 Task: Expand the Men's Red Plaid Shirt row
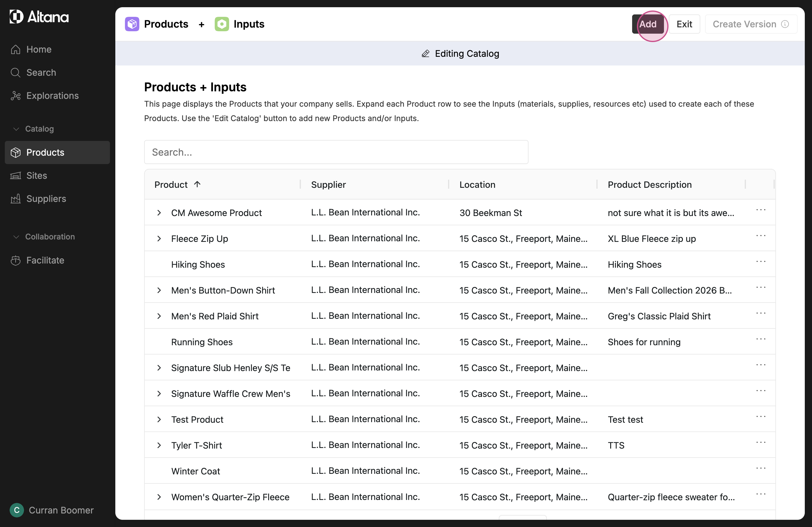click(x=159, y=316)
